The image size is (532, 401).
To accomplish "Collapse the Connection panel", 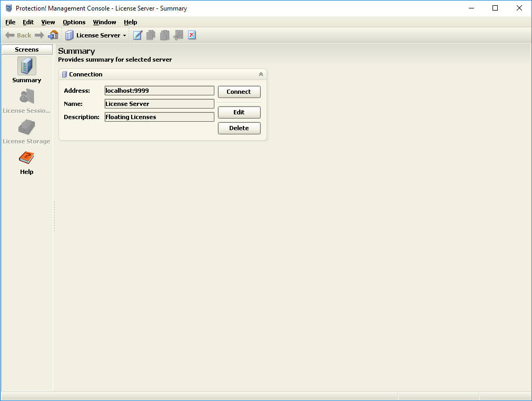I will pos(261,74).
